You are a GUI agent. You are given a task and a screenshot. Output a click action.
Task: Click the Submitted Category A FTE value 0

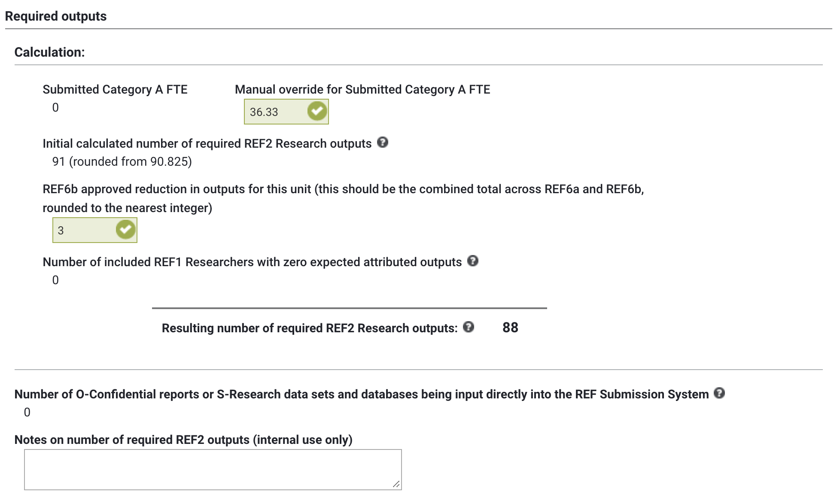[x=55, y=107]
